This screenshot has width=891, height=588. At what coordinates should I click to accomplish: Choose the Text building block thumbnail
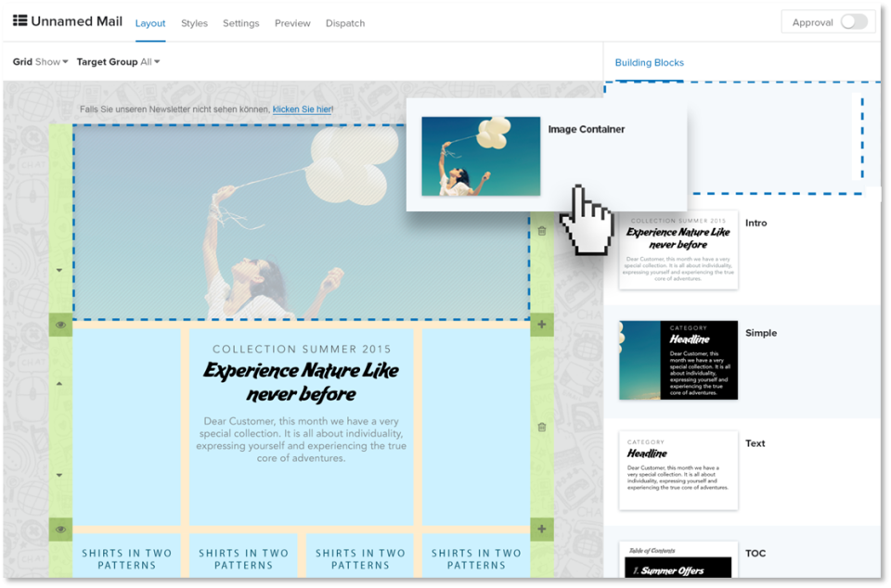(x=678, y=470)
